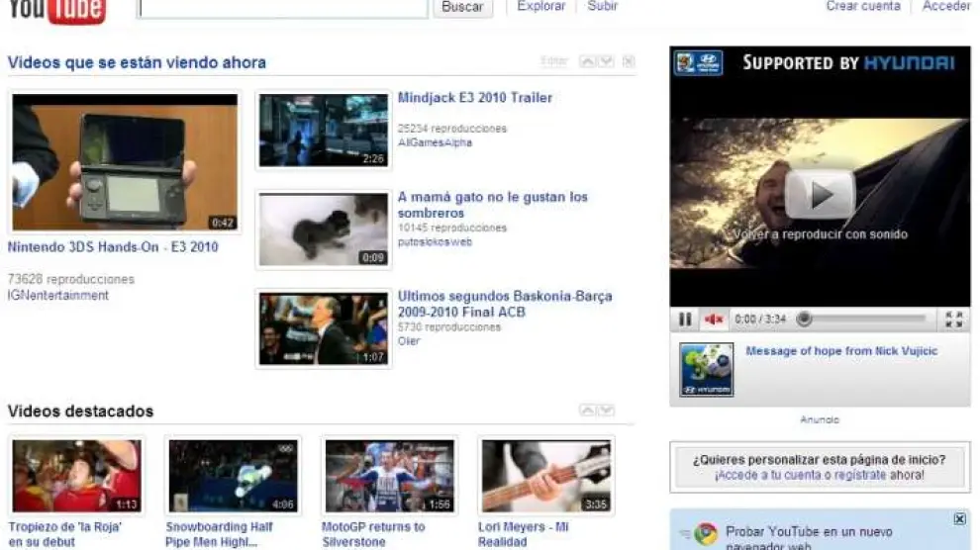
Task: Close the 'Videos que se están viendo' module
Action: tap(629, 61)
